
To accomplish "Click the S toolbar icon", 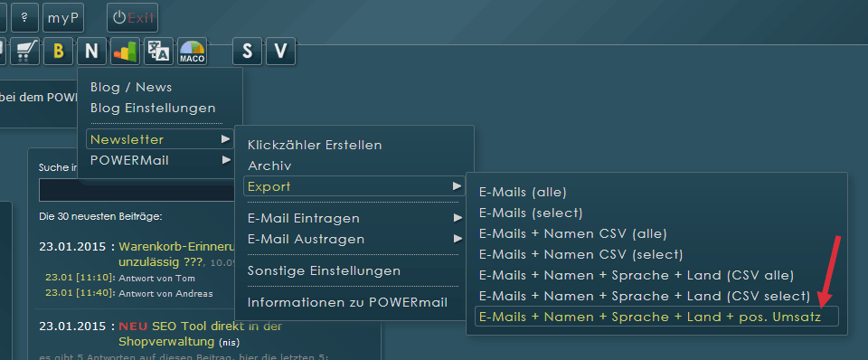I will pyautogui.click(x=248, y=52).
